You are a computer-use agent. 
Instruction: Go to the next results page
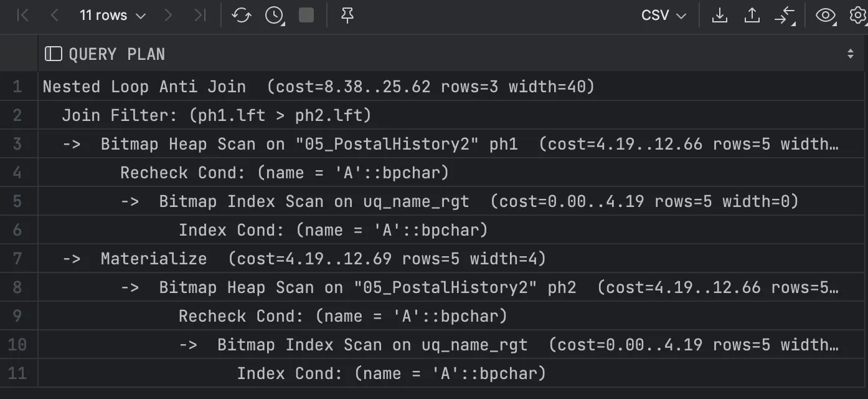coord(168,16)
